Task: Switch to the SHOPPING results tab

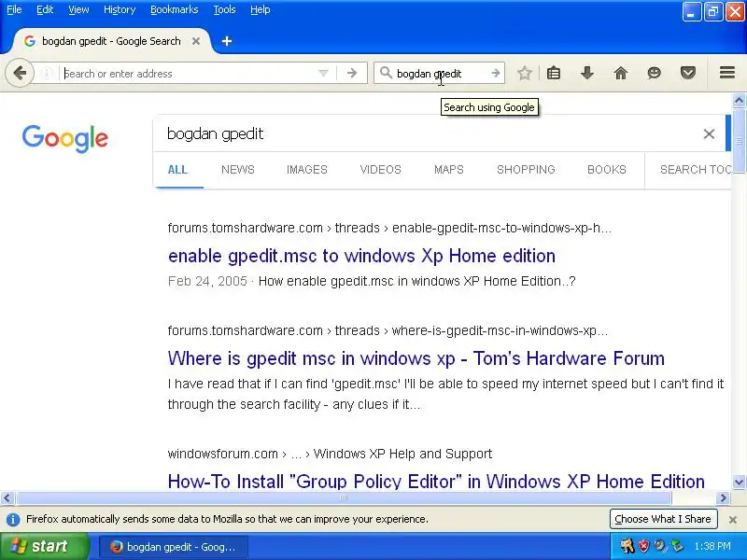Action: 526,170
